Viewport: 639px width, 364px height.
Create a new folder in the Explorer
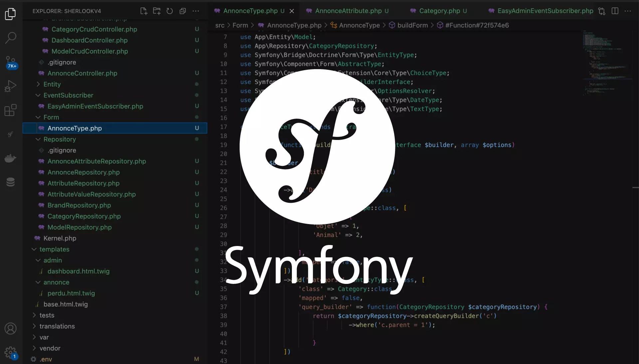[x=156, y=11]
